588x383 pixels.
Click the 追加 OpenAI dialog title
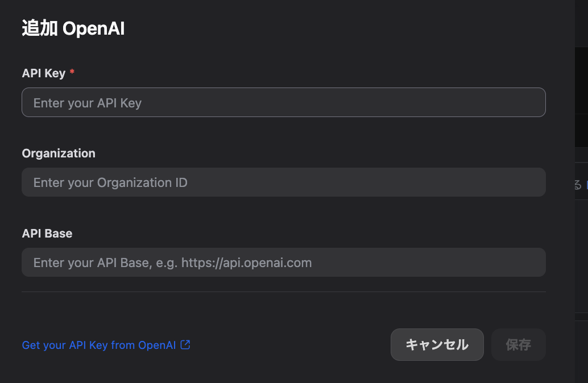tap(73, 27)
